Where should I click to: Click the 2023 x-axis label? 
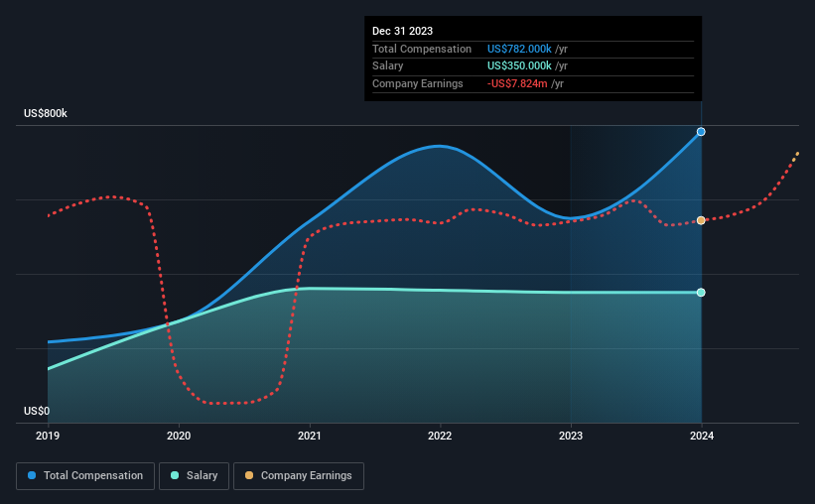(571, 436)
